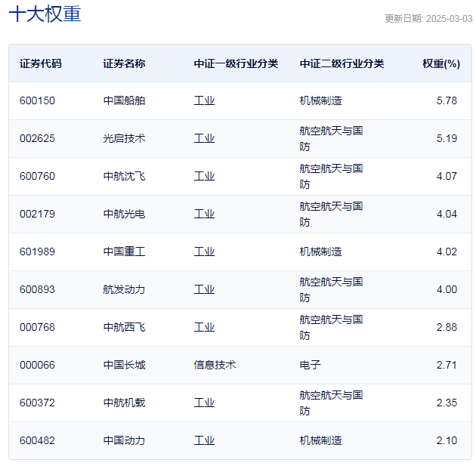Screen dimensions: 476x466
Task: Click weight value 4.04
Action: click(447, 214)
